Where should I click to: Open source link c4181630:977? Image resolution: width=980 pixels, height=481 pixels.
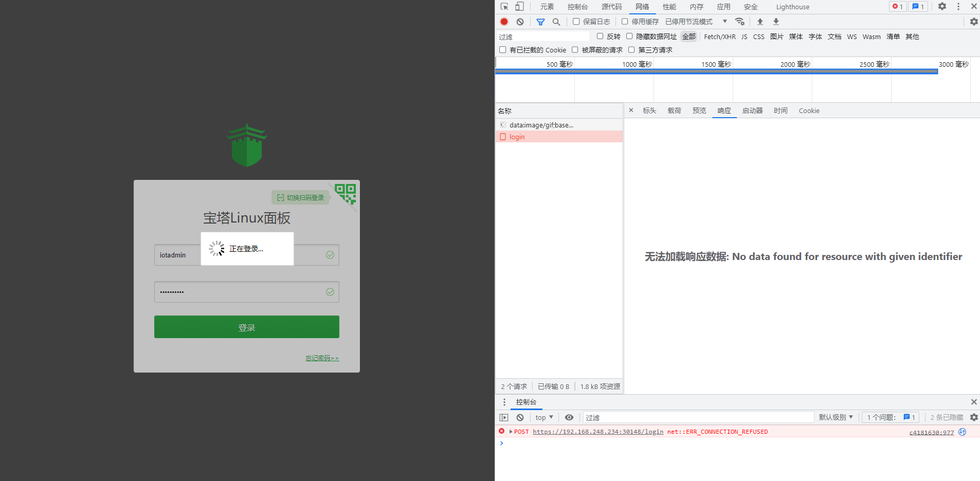pos(931,432)
